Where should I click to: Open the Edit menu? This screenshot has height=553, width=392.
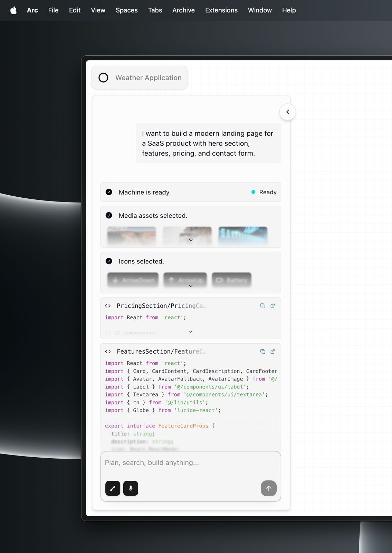pyautogui.click(x=75, y=10)
